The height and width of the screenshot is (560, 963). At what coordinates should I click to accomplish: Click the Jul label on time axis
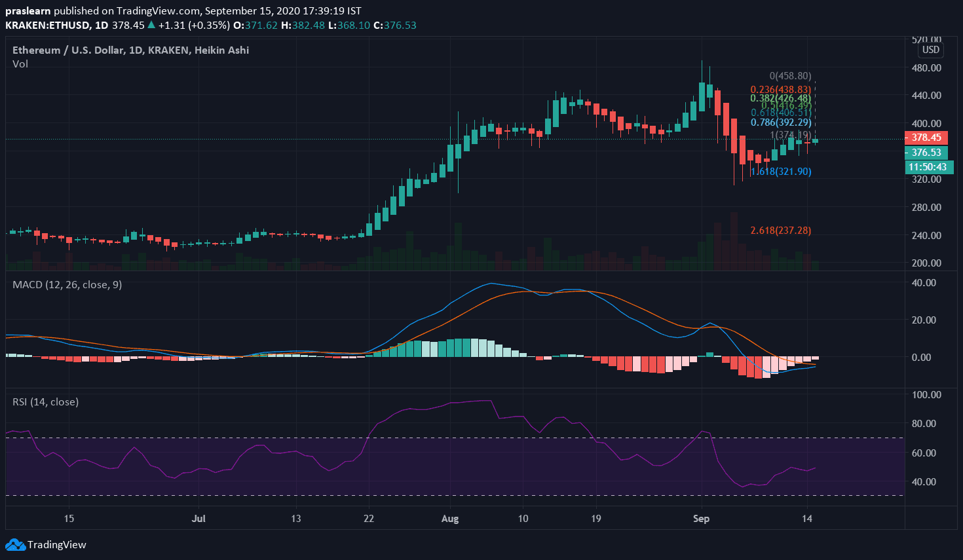point(198,519)
